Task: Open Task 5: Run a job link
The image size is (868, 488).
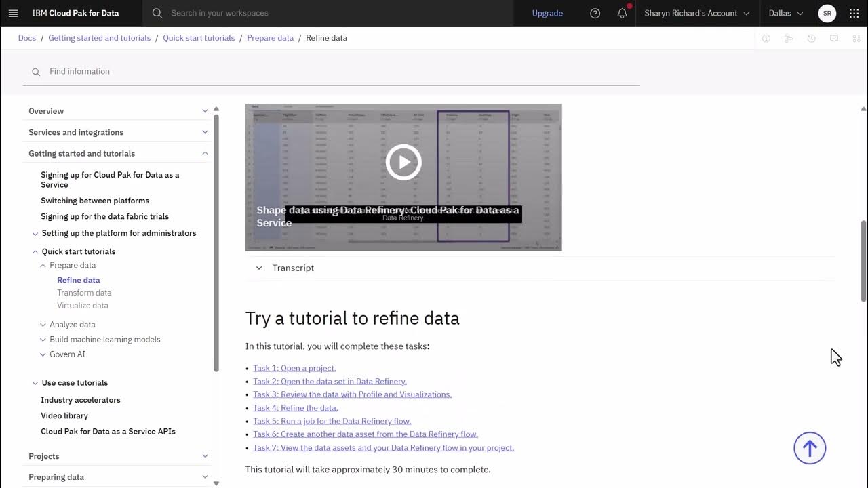Action: tap(332, 421)
